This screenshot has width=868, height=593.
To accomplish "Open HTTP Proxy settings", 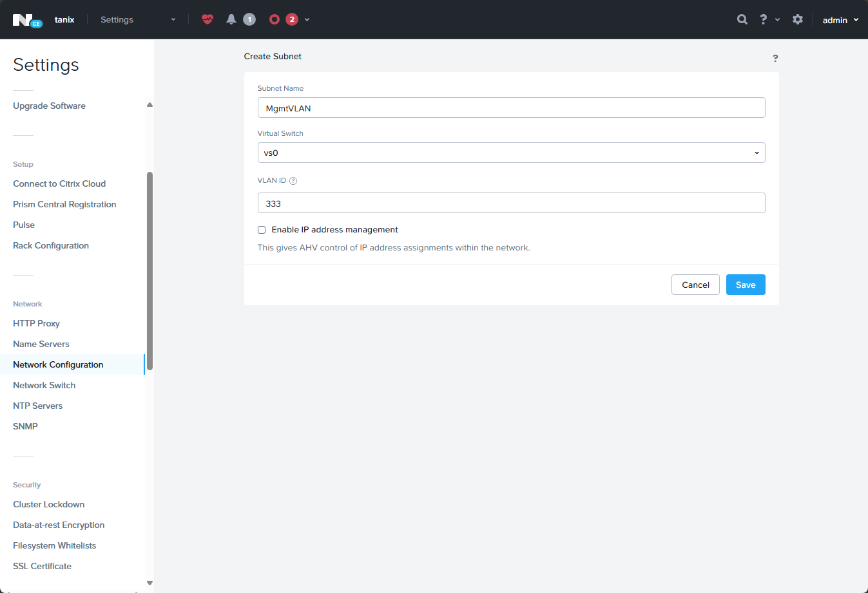I will click(36, 323).
